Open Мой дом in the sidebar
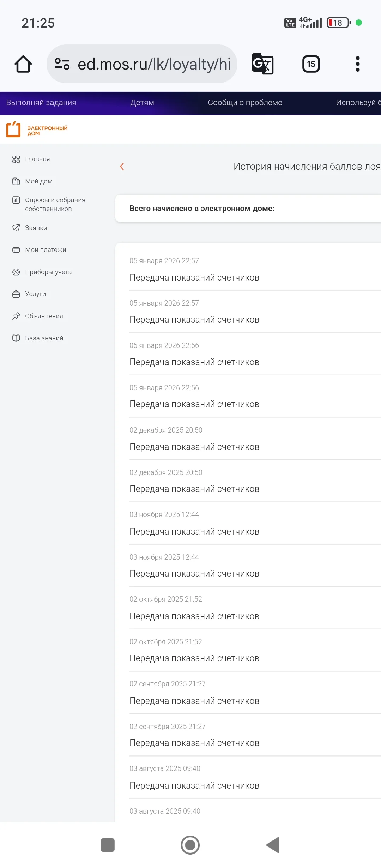 (32, 181)
